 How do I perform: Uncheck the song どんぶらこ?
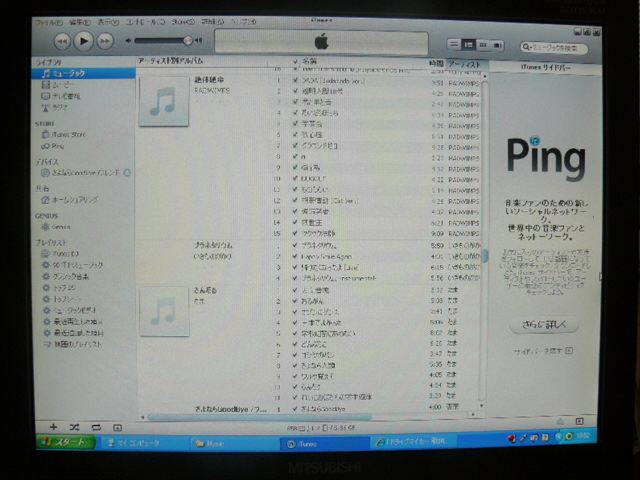pyautogui.click(x=295, y=344)
